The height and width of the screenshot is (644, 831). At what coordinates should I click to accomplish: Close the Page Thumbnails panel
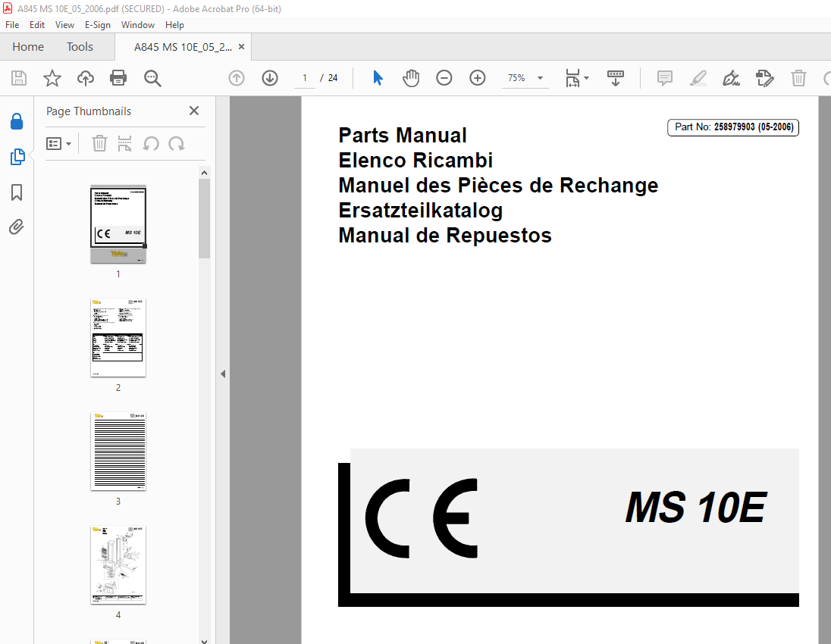click(194, 111)
